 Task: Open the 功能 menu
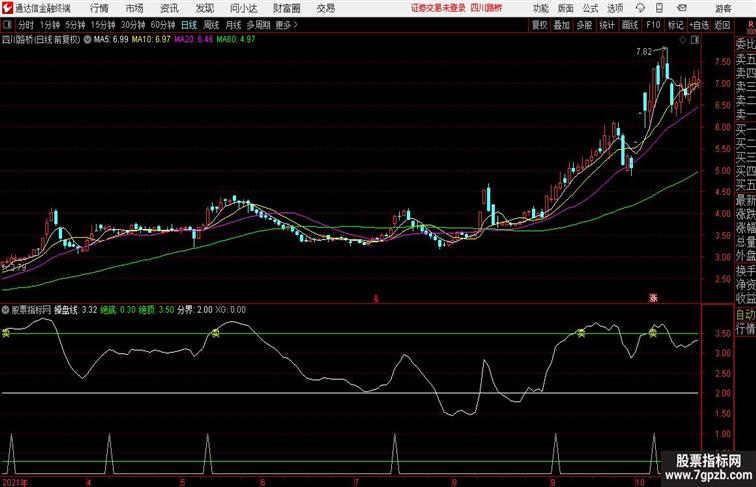tap(541, 8)
